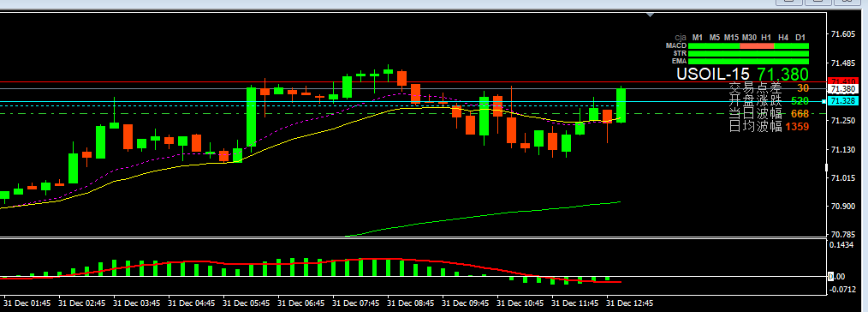
Task: Select the M30 timeframe label
Action: [x=750, y=37]
